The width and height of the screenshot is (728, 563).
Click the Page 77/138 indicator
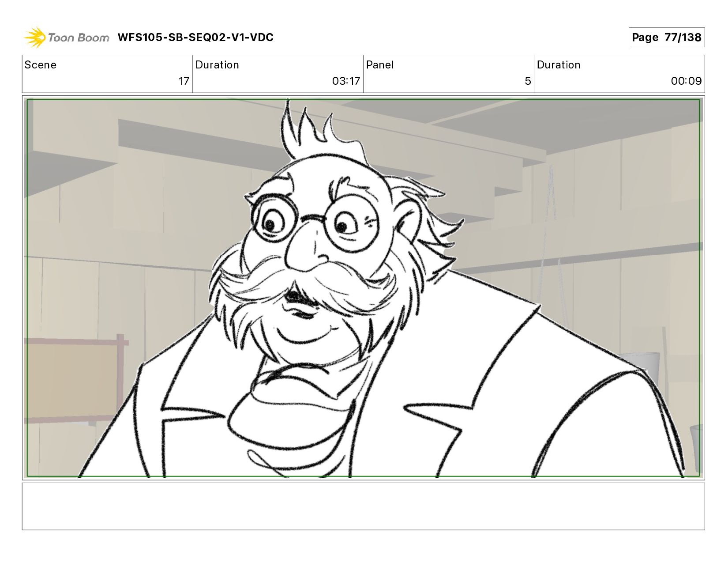(666, 38)
